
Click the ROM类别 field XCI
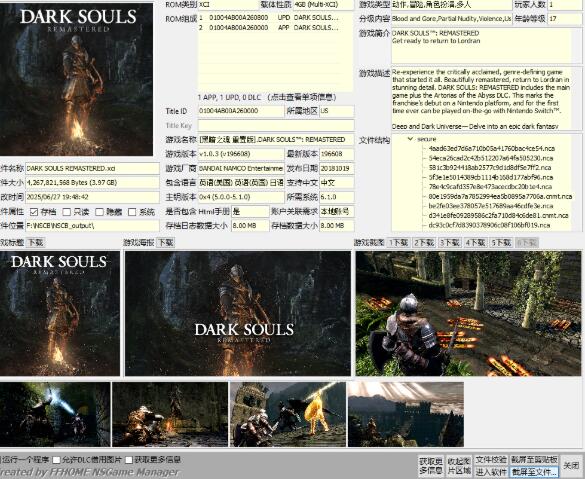pos(228,4)
